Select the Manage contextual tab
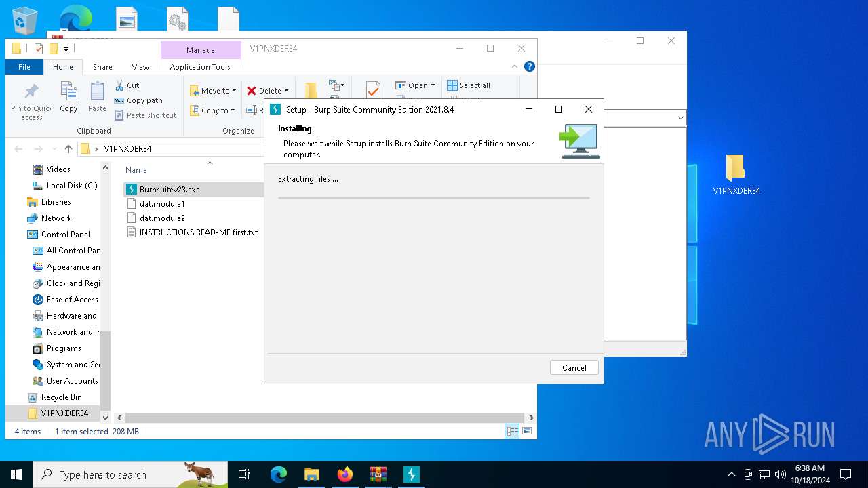Viewport: 868px width, 488px height. [201, 49]
